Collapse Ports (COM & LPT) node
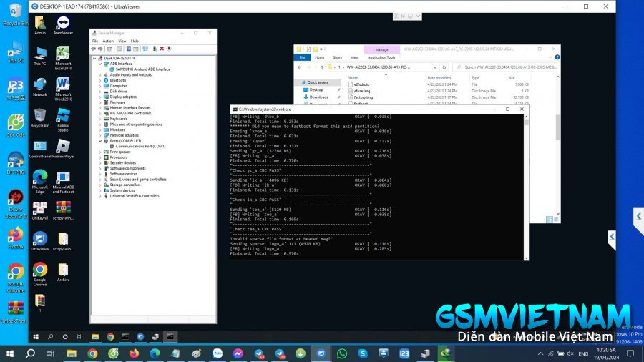The height and width of the screenshot is (362, 644). (100, 141)
